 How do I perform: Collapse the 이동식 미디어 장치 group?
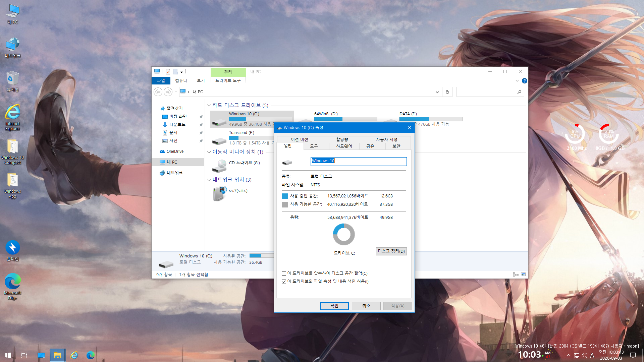tap(209, 152)
